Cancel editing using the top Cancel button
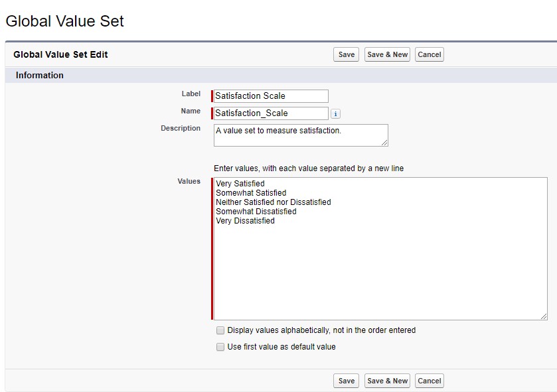Image resolution: width=557 pixels, height=392 pixels. coord(429,54)
